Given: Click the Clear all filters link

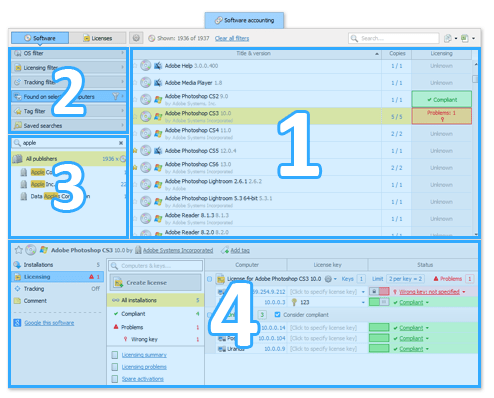Looking at the screenshot, I should coord(232,38).
